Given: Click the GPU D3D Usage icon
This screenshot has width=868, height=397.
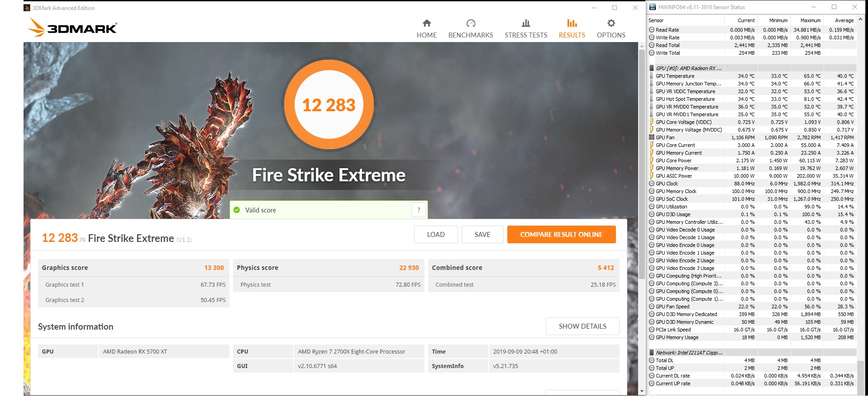Looking at the screenshot, I should pyautogui.click(x=652, y=214).
